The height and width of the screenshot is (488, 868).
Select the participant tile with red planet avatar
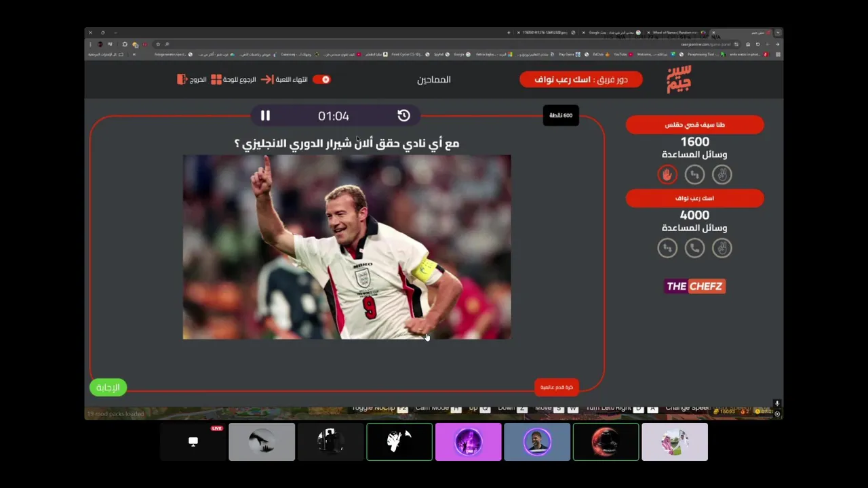point(606,442)
